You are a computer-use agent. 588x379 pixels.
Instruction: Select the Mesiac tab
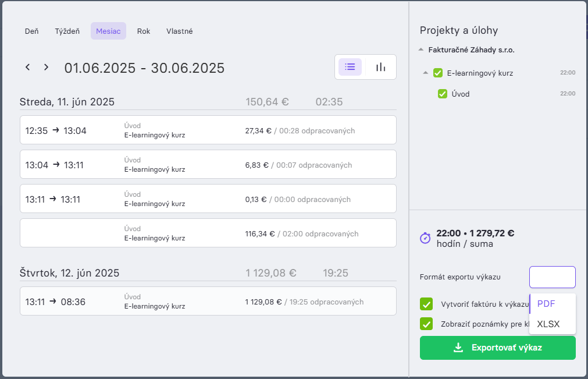[x=108, y=31]
